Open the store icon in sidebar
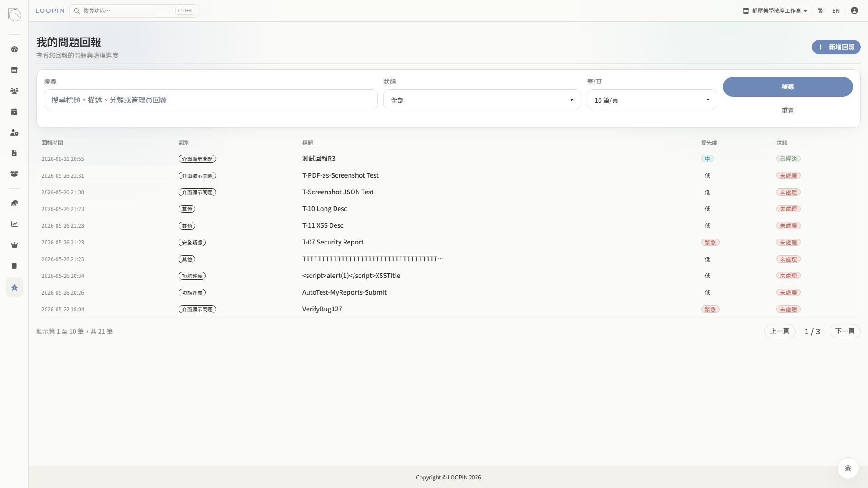Screen dimensions: 868x488 pyautogui.click(x=14, y=70)
